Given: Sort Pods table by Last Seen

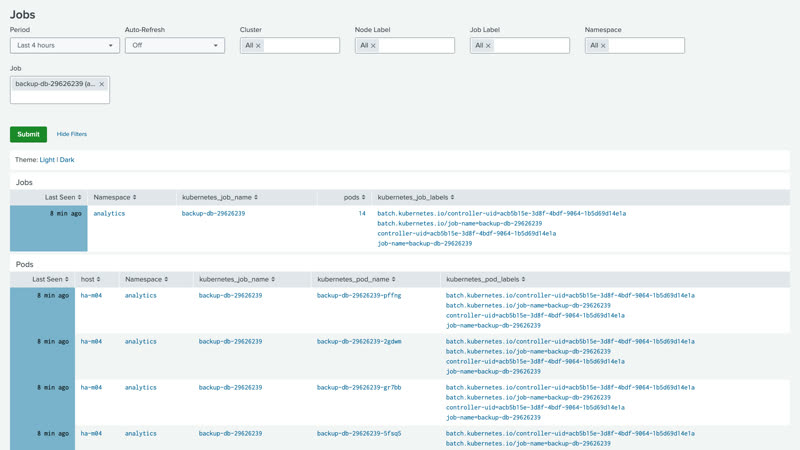Looking at the screenshot, I should (51, 280).
